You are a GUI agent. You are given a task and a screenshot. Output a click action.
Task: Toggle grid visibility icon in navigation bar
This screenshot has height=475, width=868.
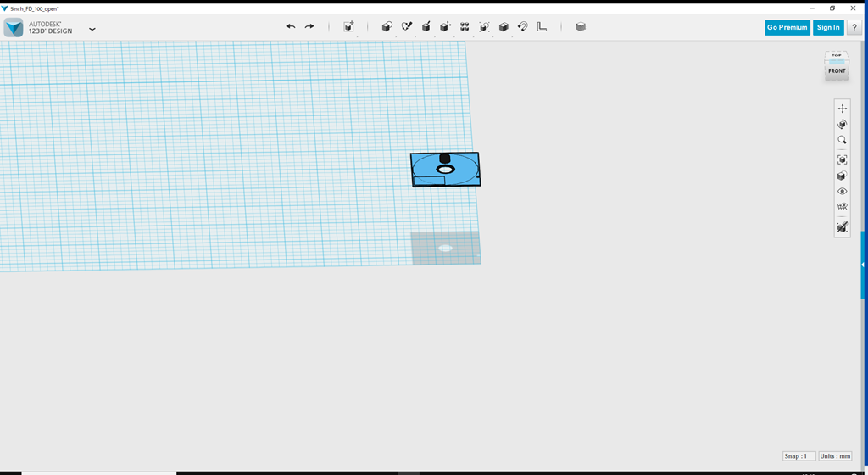(842, 207)
